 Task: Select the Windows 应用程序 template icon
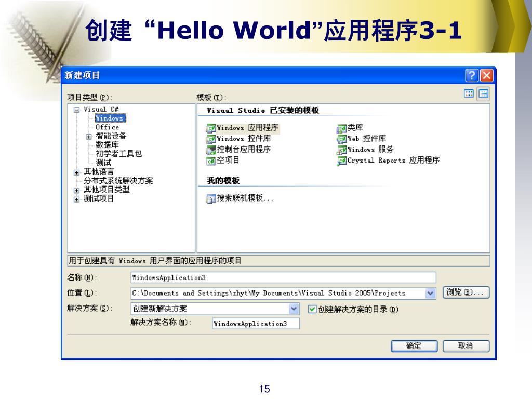point(211,128)
